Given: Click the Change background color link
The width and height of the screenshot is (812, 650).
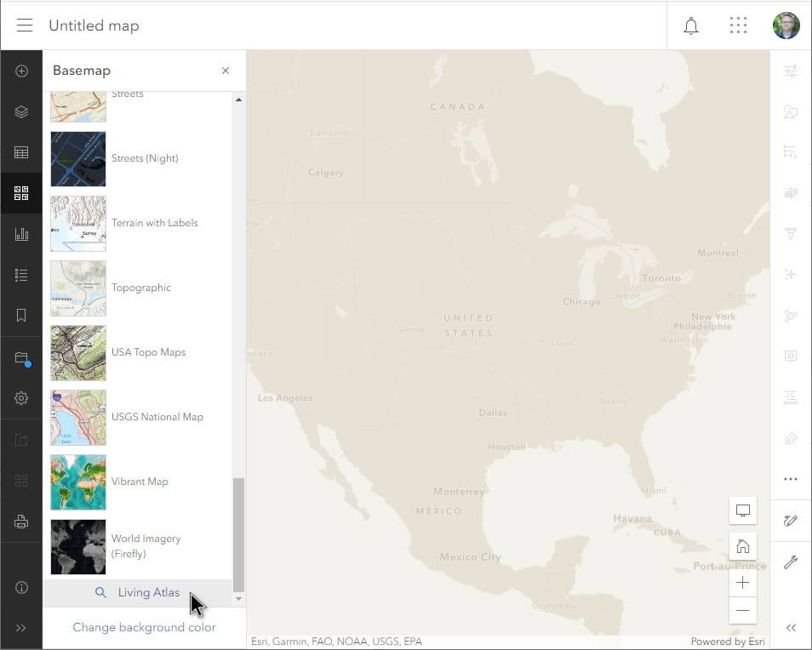Looking at the screenshot, I should pos(144,627).
